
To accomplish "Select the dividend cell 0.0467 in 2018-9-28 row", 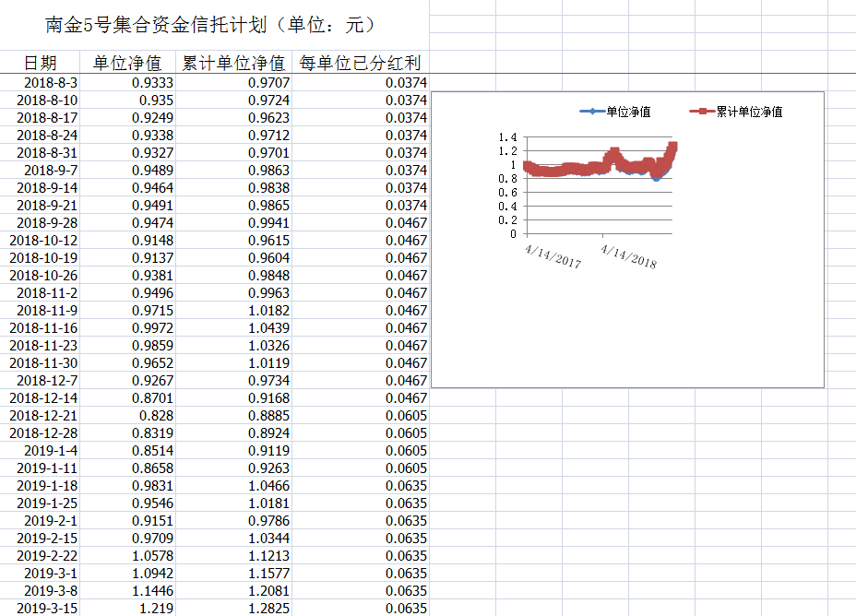I will click(x=361, y=222).
